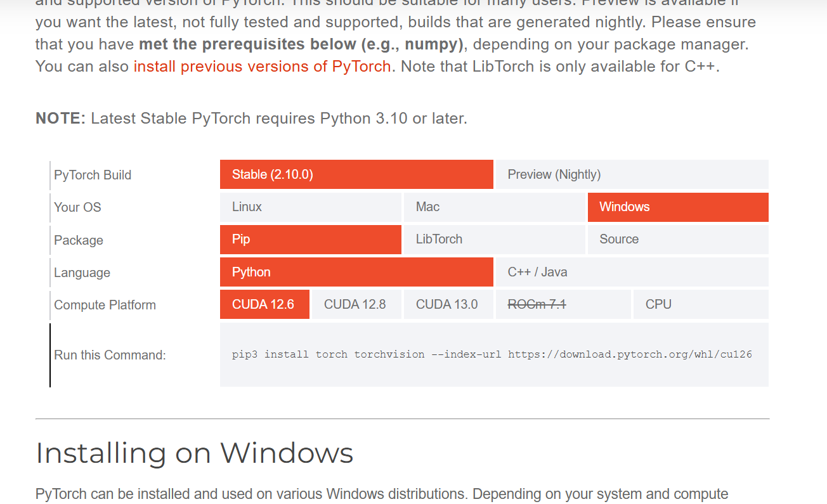
Task: Click the pip3 install command text
Action: (492, 354)
